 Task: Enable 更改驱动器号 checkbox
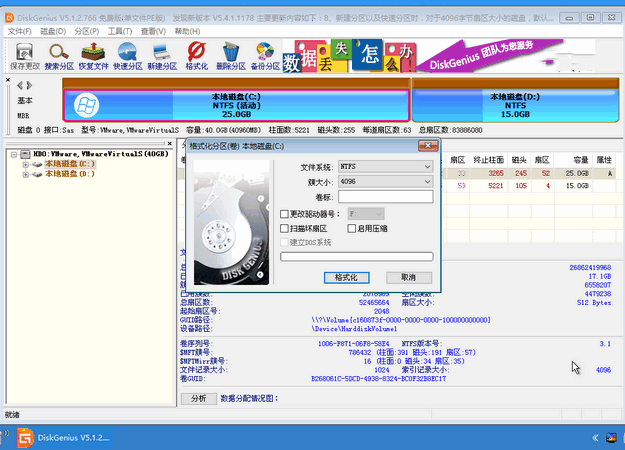(284, 214)
